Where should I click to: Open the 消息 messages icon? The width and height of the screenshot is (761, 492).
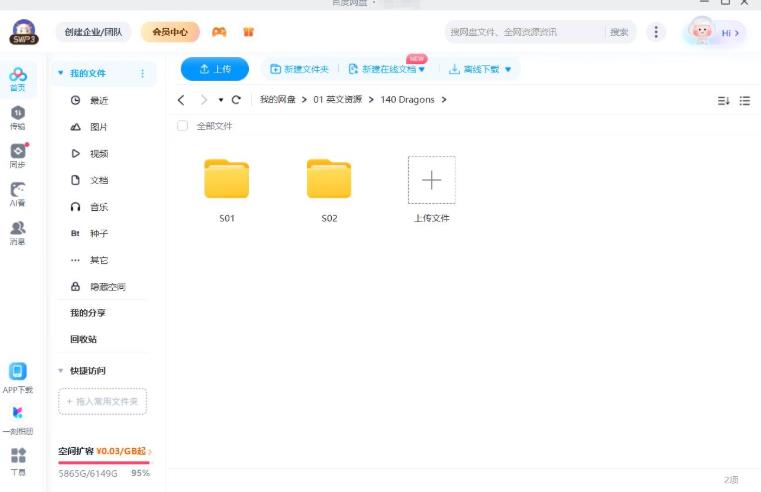(18, 233)
